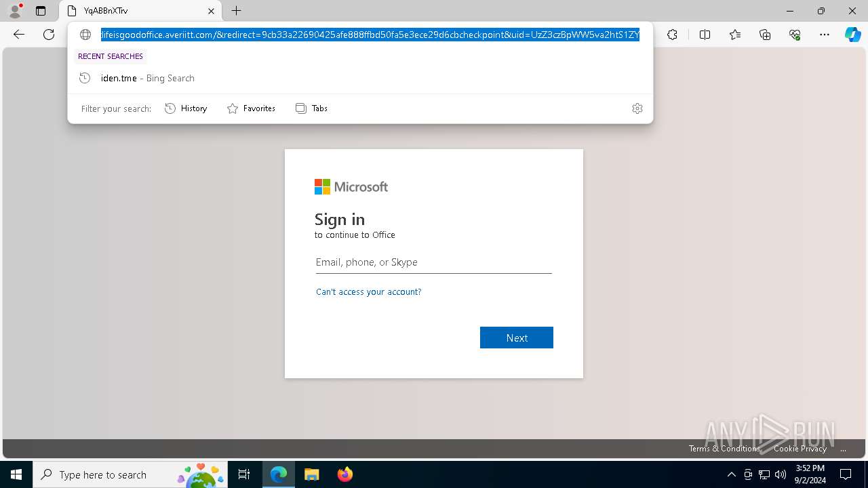Open Can't access your account link
The image size is (868, 488).
(x=368, y=292)
